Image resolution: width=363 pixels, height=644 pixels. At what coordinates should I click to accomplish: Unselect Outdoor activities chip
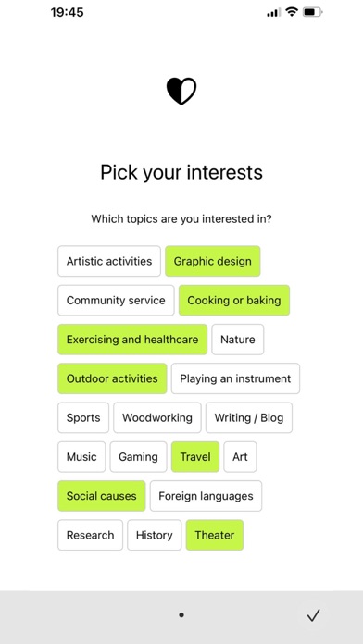112,378
